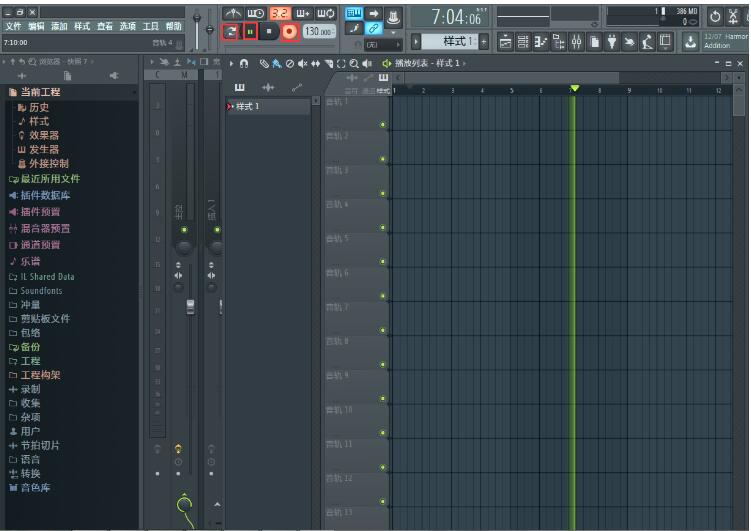
Task: Mute playlist track 9 green toggle
Action: coord(383,398)
